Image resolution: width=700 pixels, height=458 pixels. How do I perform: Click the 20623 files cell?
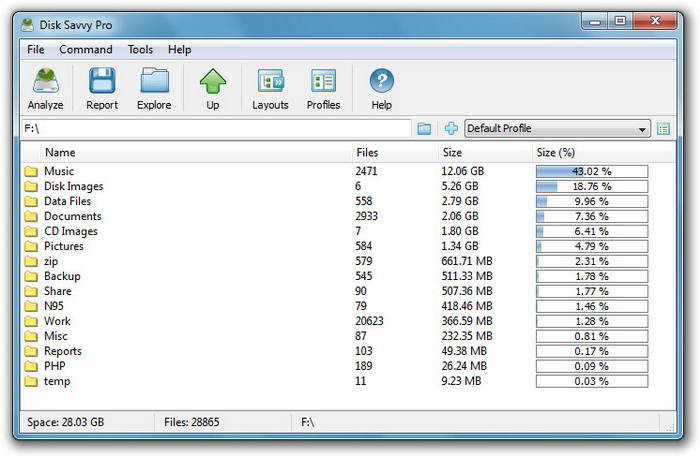pos(369,321)
